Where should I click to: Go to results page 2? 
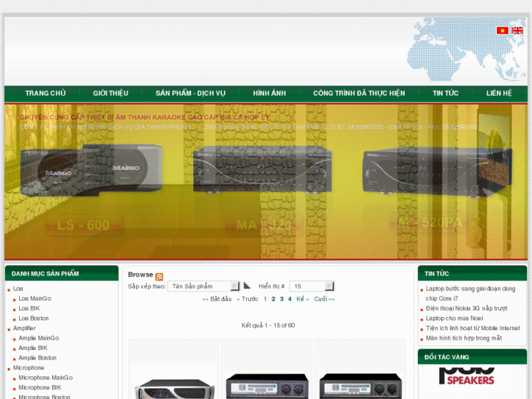click(x=273, y=299)
